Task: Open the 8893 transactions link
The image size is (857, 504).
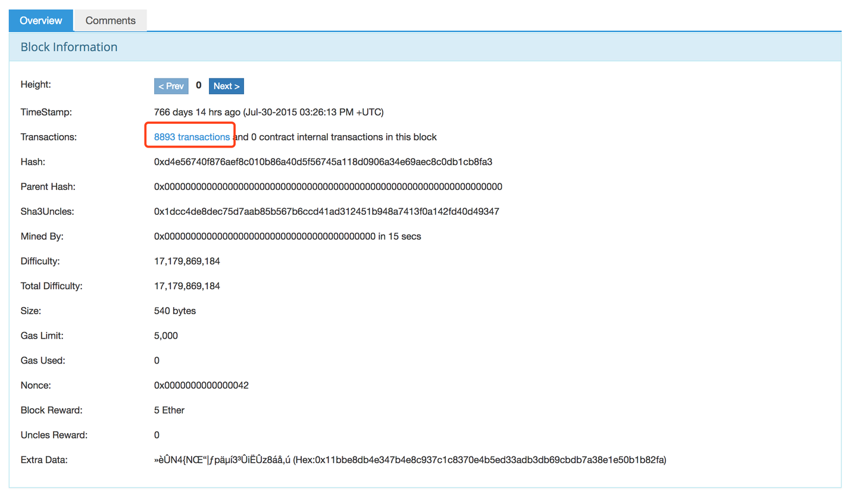Action: (x=192, y=137)
